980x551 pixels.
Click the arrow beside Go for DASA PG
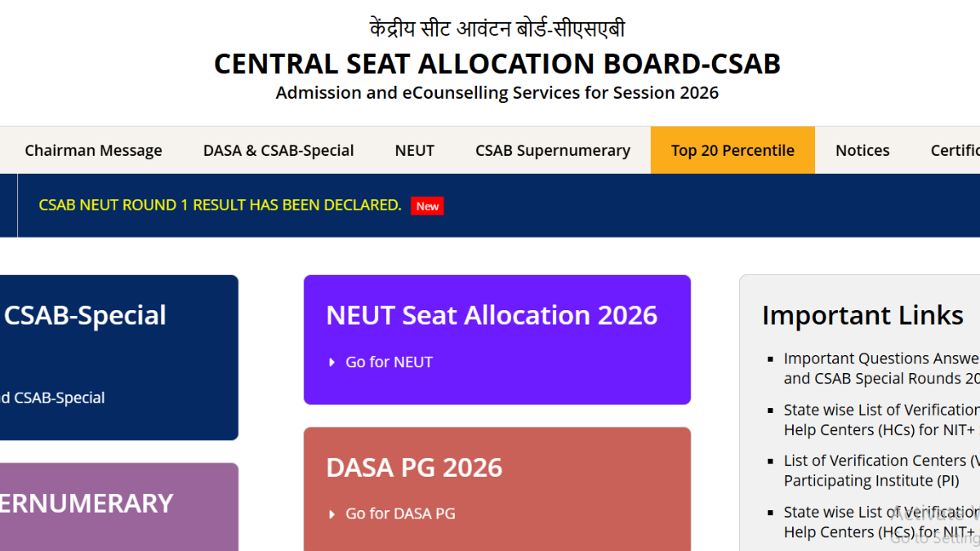(332, 514)
